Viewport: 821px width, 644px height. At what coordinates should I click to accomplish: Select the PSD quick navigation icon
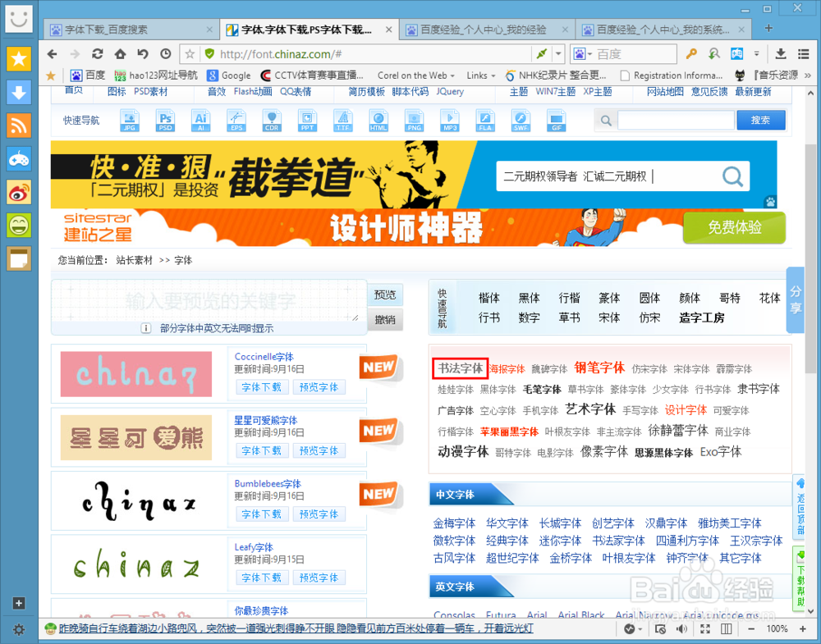pos(166,121)
